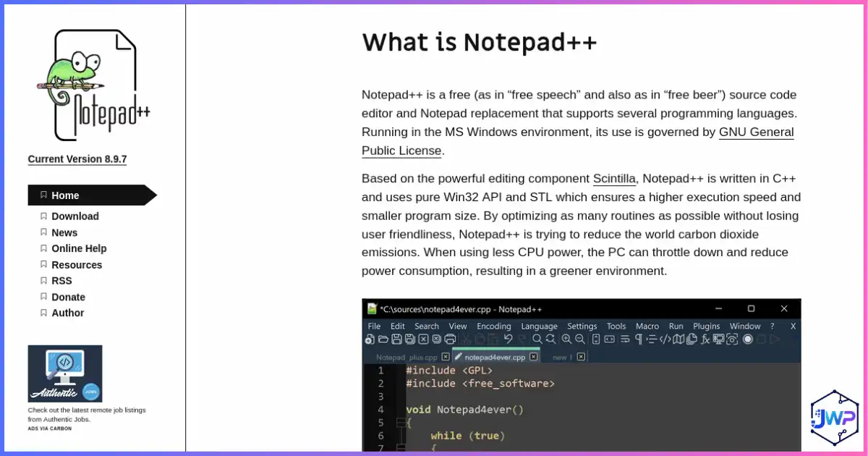Open the Author link

(68, 313)
